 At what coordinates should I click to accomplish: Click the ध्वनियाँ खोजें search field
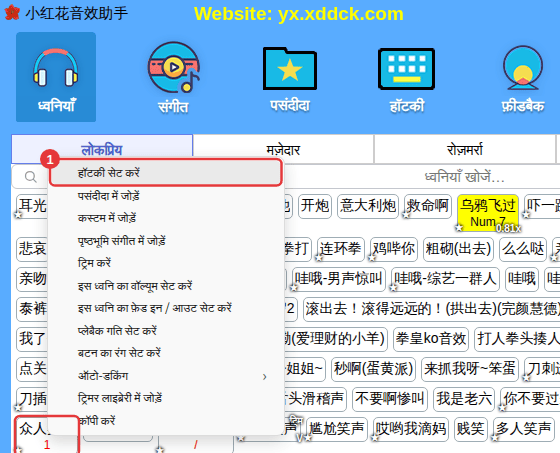(x=464, y=177)
